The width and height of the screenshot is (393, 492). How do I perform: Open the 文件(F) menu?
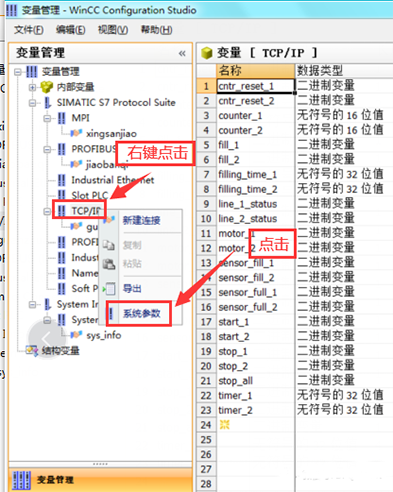pyautogui.click(x=29, y=30)
